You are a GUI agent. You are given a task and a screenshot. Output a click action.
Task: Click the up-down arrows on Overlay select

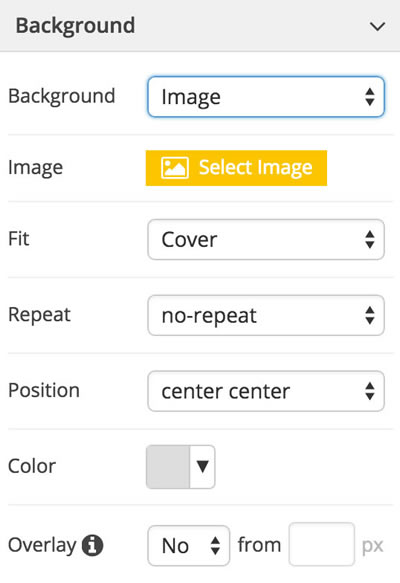[x=215, y=545]
